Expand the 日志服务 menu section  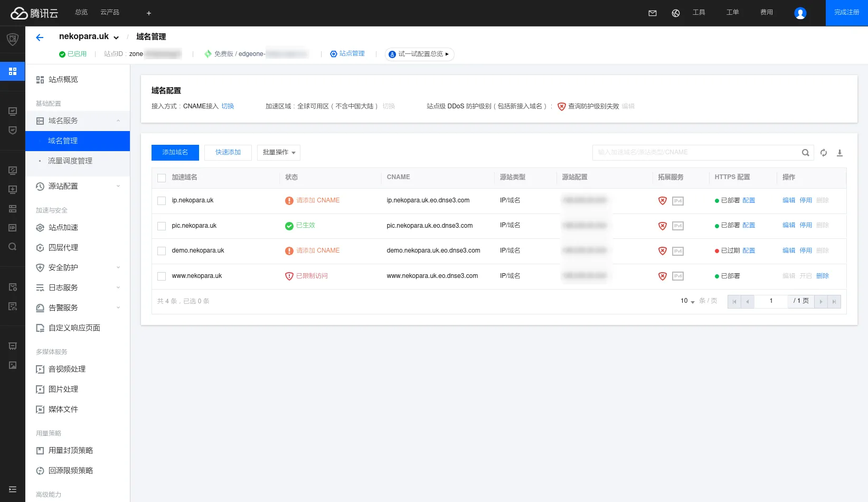[x=78, y=287]
